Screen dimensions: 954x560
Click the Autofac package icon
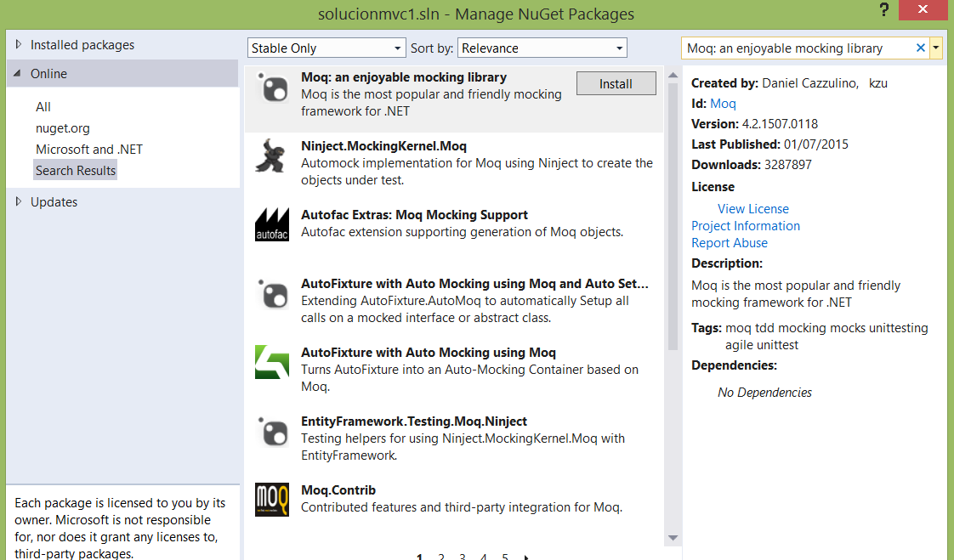[272, 224]
